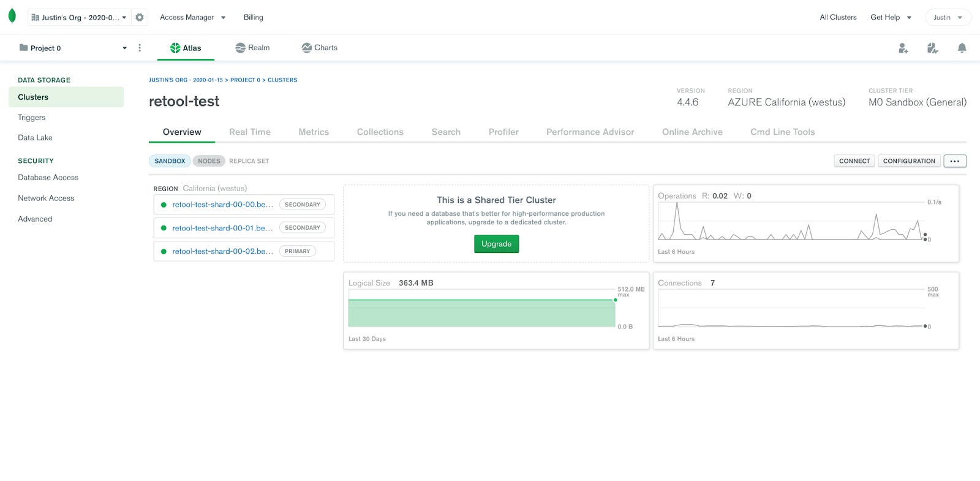
Task: Open retool-test-shard-00-00 node link
Action: click(x=223, y=205)
